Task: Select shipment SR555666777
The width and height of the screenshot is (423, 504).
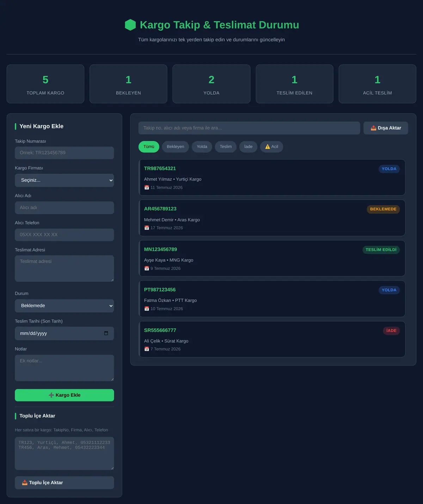Action: pyautogui.click(x=272, y=339)
